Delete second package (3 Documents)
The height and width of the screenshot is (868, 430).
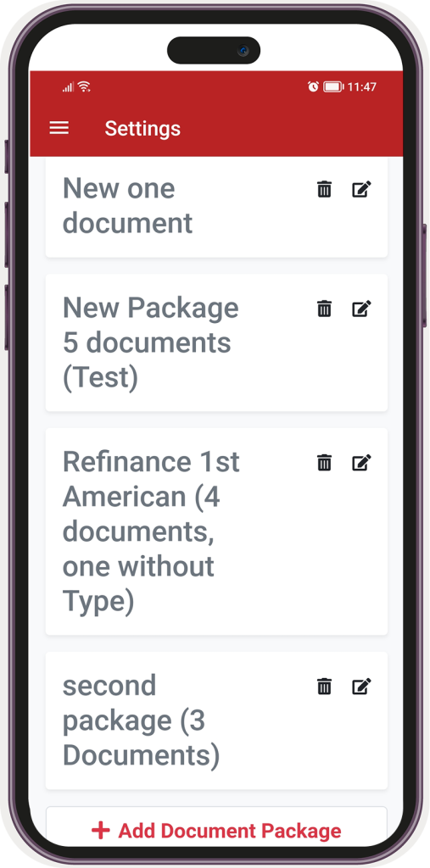click(x=324, y=687)
